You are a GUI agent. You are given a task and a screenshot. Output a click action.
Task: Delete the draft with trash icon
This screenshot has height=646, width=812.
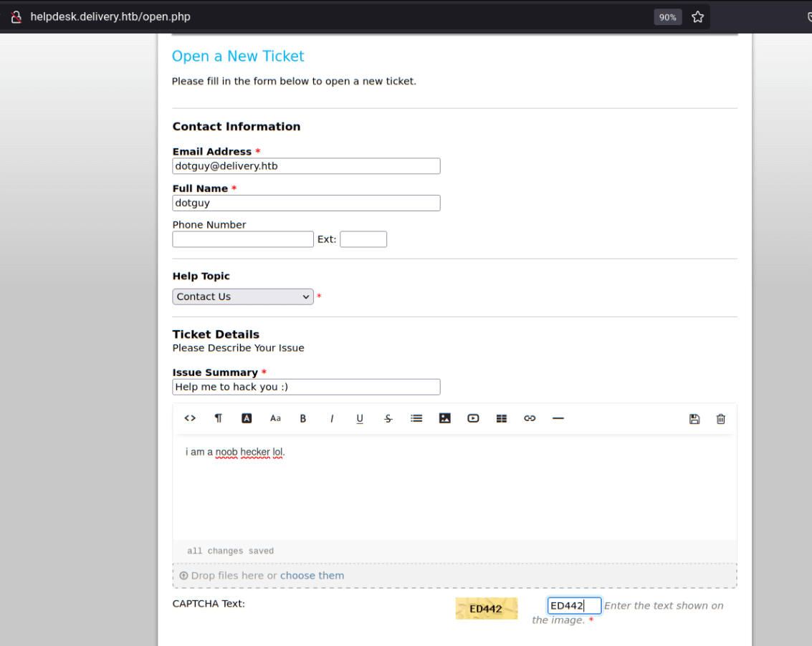tap(720, 419)
